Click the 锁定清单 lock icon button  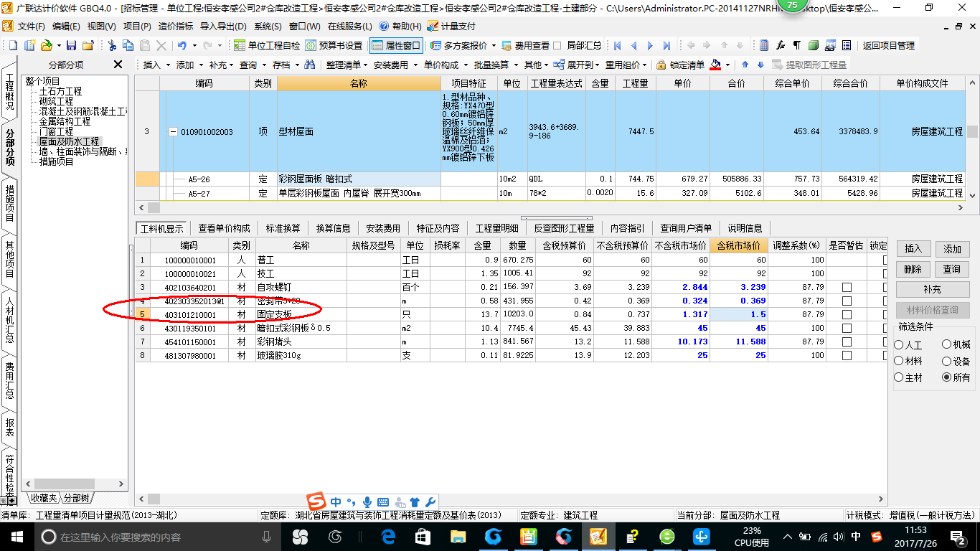click(680, 65)
